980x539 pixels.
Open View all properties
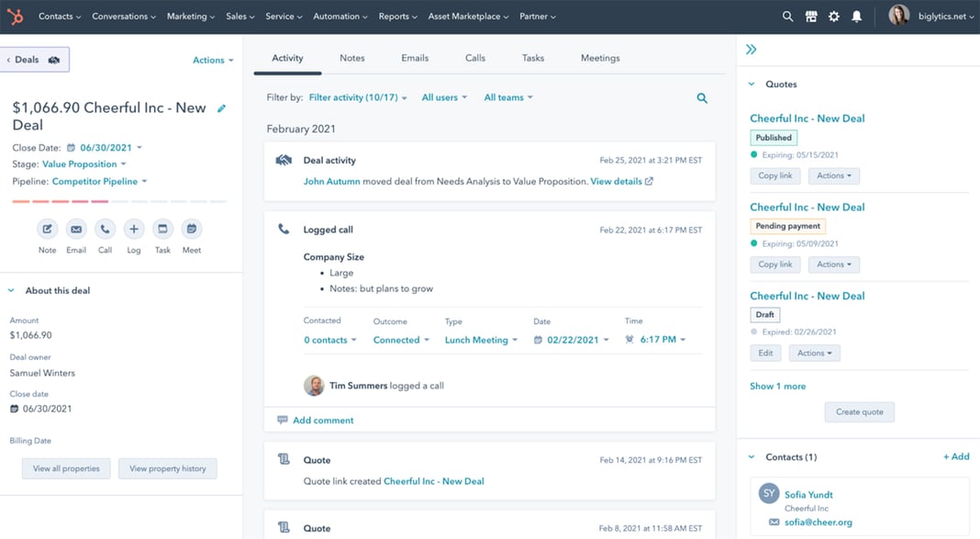click(x=65, y=468)
